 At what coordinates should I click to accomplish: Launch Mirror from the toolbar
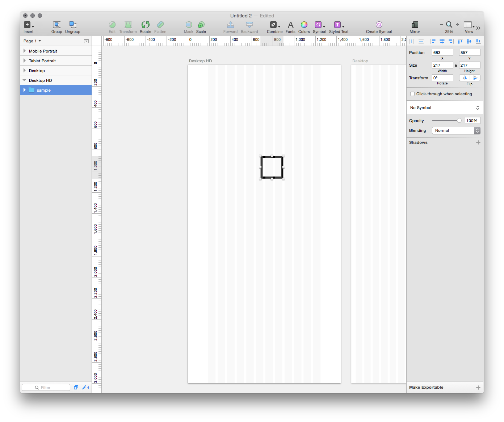pos(415,25)
